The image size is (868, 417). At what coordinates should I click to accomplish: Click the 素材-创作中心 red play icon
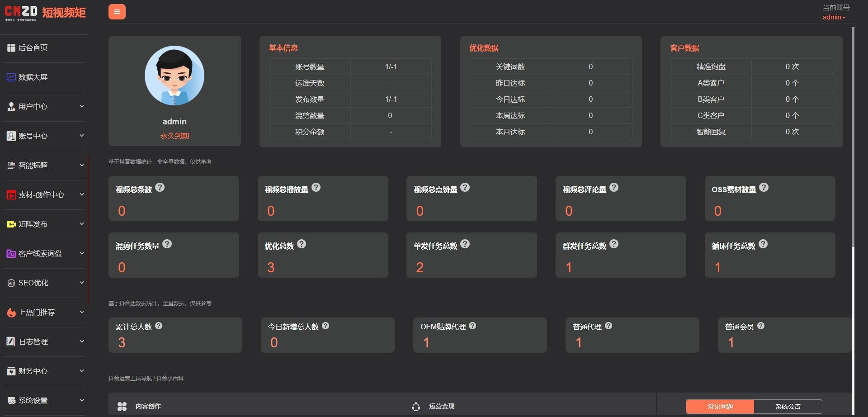(x=11, y=195)
